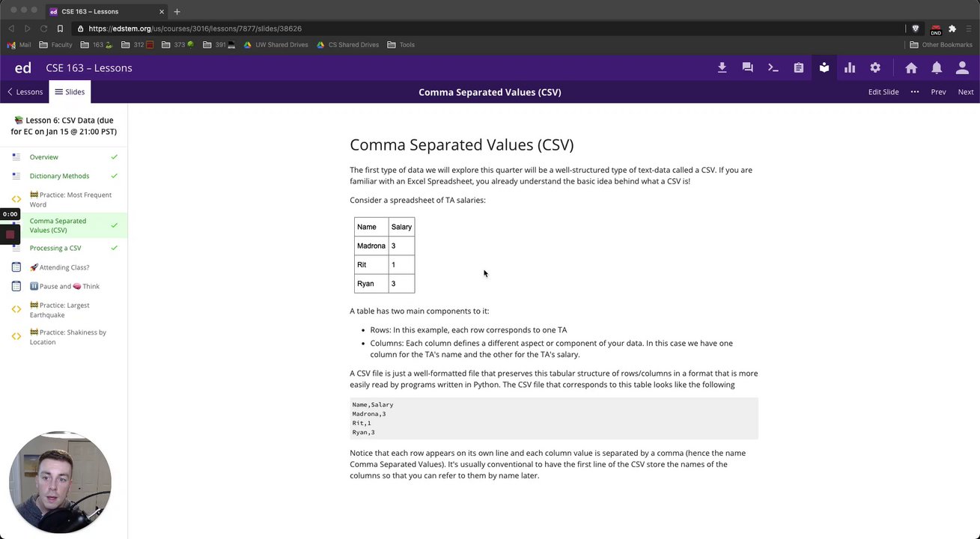
Task: Go to the Ed home icon
Action: click(911, 67)
